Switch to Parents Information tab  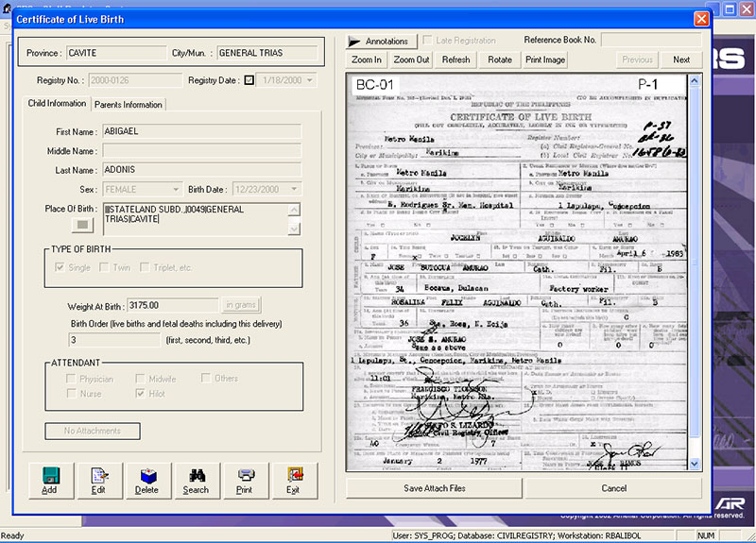[129, 105]
